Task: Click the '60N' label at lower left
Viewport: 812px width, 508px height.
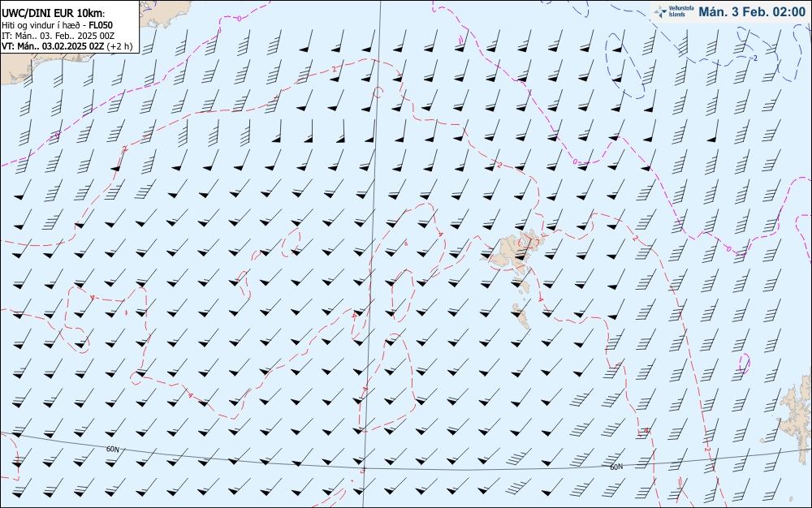Action: (112, 450)
